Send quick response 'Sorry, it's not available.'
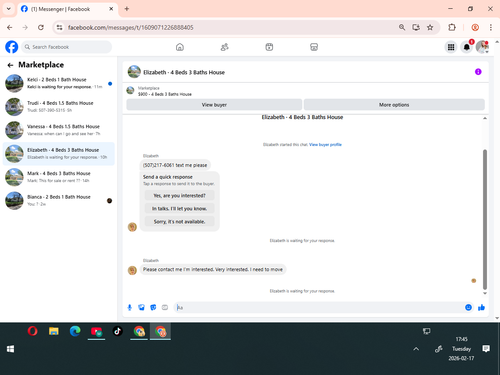 (179, 222)
